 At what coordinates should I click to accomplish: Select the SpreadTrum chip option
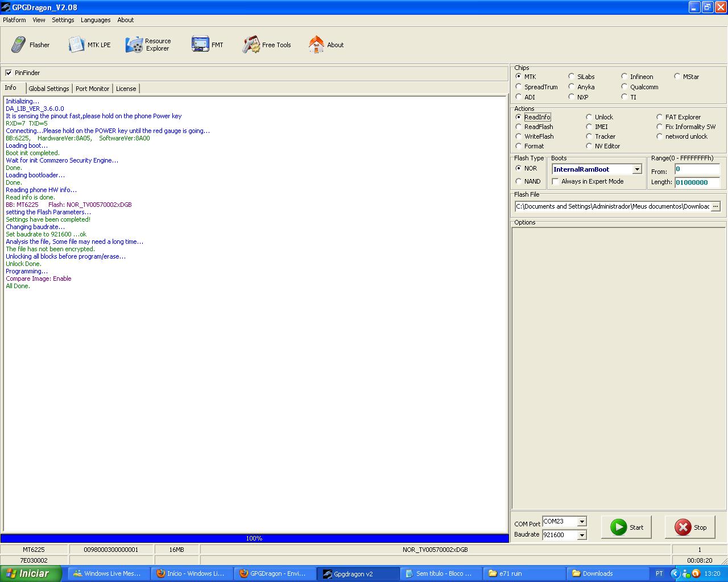pyautogui.click(x=518, y=86)
